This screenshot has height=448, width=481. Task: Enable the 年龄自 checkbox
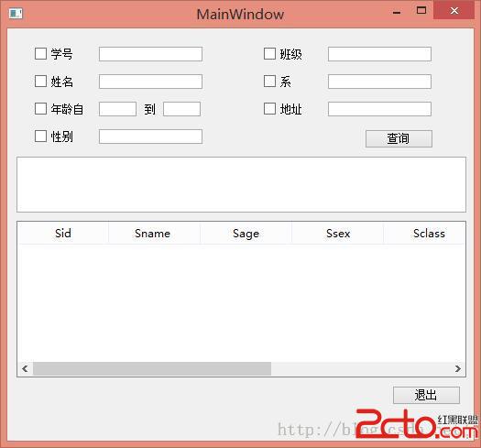pos(40,109)
